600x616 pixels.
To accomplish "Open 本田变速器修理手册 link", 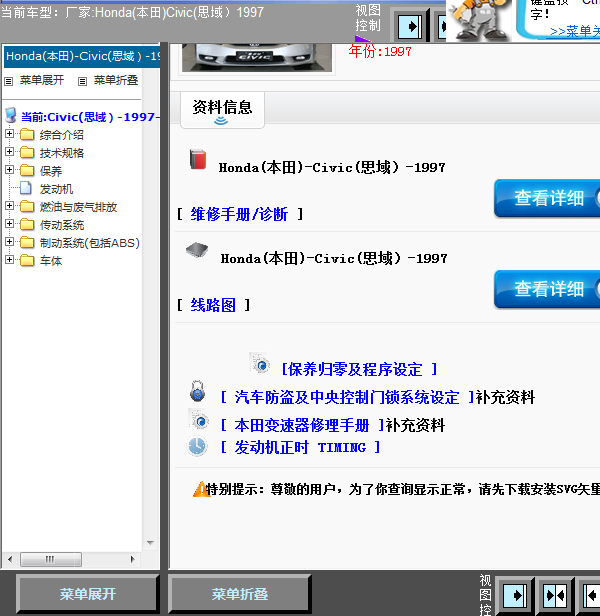I will (x=301, y=425).
